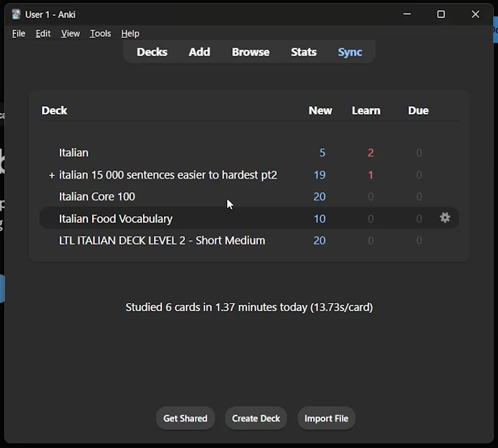Return to the Decks screen
The image size is (498, 448).
click(152, 52)
